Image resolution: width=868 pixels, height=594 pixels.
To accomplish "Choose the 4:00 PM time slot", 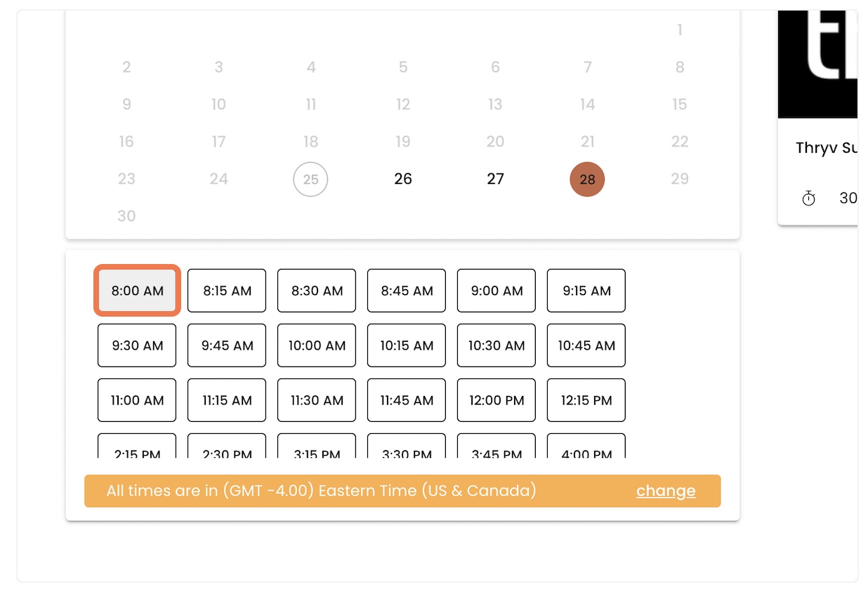I will [x=586, y=447].
